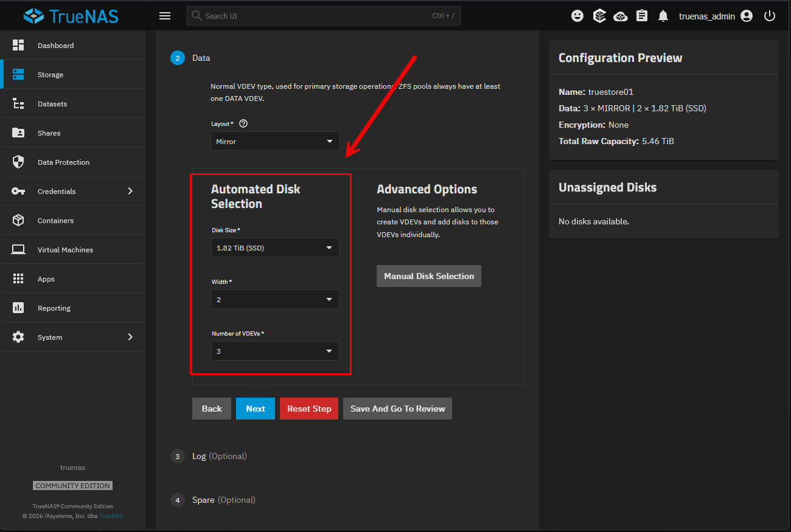This screenshot has height=532, width=791.
Task: Click the step 2 Data header
Action: [x=190, y=58]
